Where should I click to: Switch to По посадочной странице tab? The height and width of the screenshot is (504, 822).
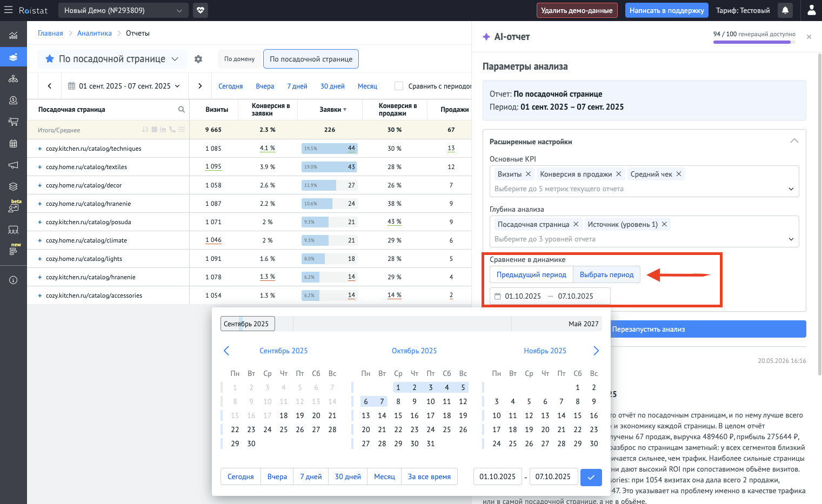[311, 59]
